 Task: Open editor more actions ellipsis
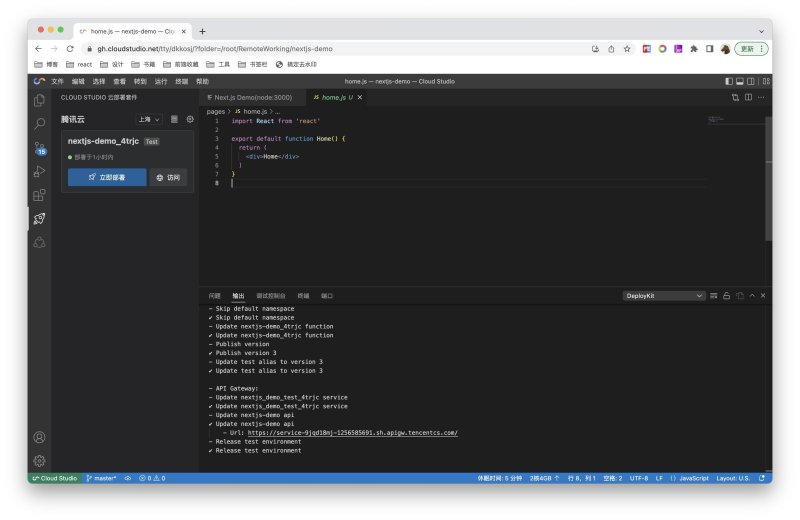pyautogui.click(x=761, y=97)
